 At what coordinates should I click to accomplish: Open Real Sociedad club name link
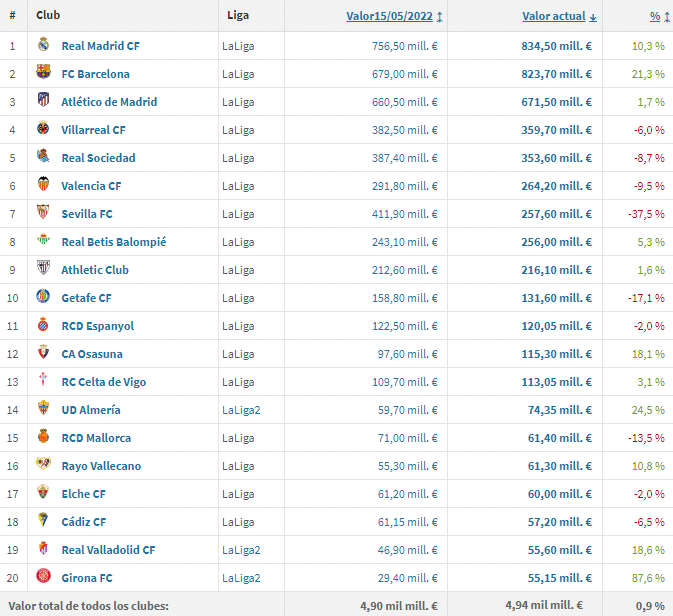98,158
